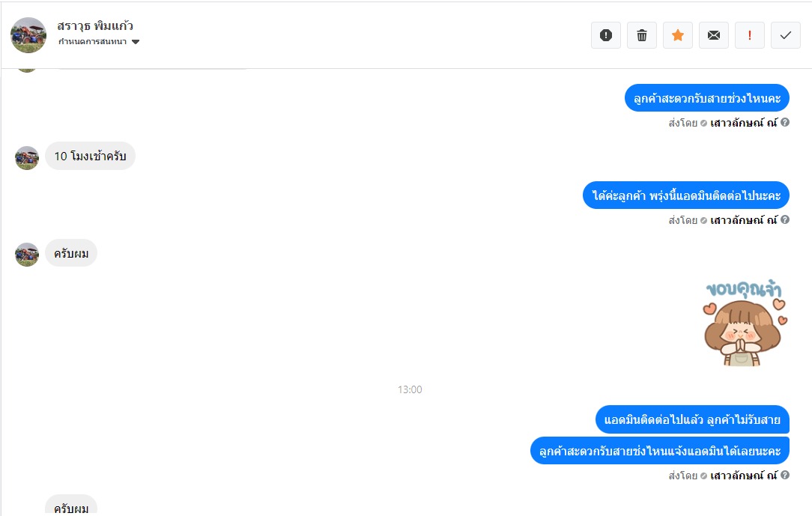Open สราวุธ พิมแก้ว profile picture in header
This screenshot has width=812, height=516.
pos(28,35)
